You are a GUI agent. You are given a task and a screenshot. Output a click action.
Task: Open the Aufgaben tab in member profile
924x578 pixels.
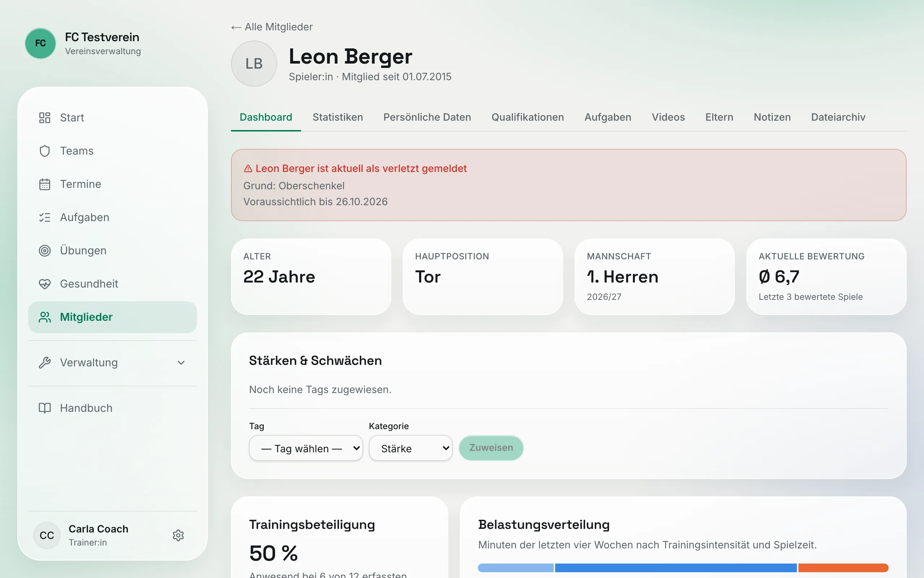coord(607,117)
